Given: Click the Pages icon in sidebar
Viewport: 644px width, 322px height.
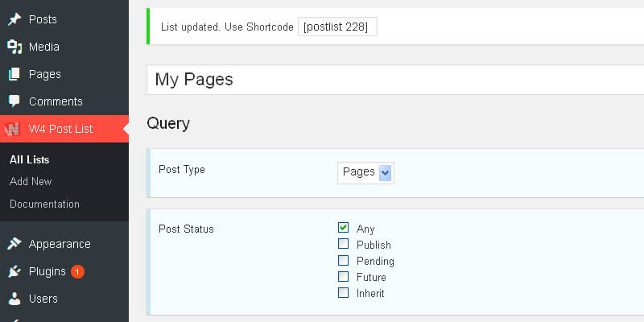Looking at the screenshot, I should (14, 74).
